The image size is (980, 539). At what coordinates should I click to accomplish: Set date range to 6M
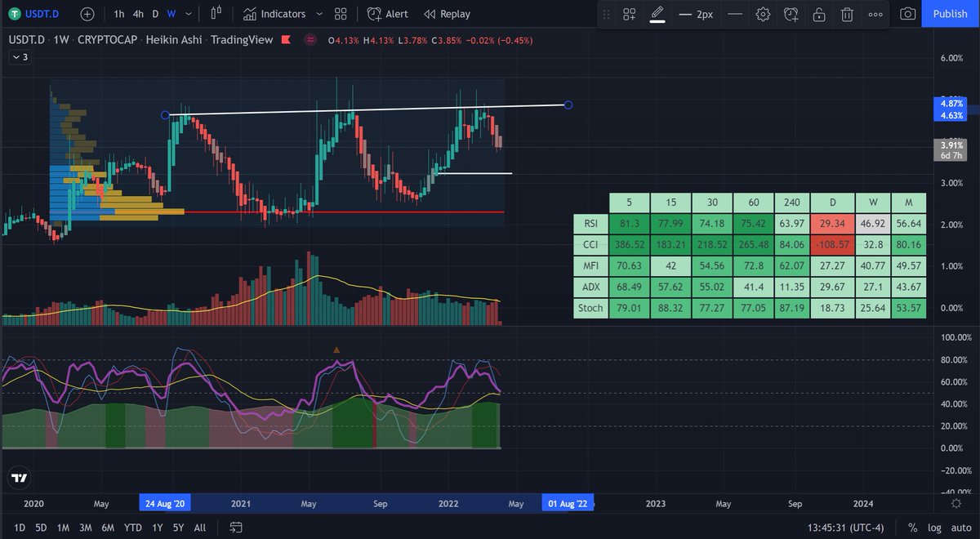point(108,528)
